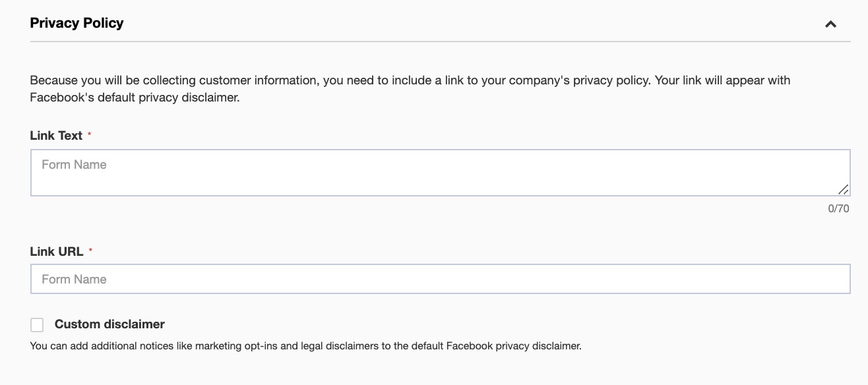Focus the Link URL input field
The width and height of the screenshot is (868, 385).
pyautogui.click(x=440, y=280)
